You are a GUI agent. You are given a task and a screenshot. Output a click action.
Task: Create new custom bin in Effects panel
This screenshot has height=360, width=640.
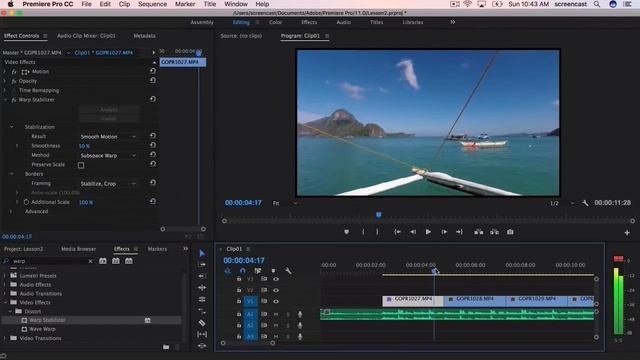click(166, 347)
